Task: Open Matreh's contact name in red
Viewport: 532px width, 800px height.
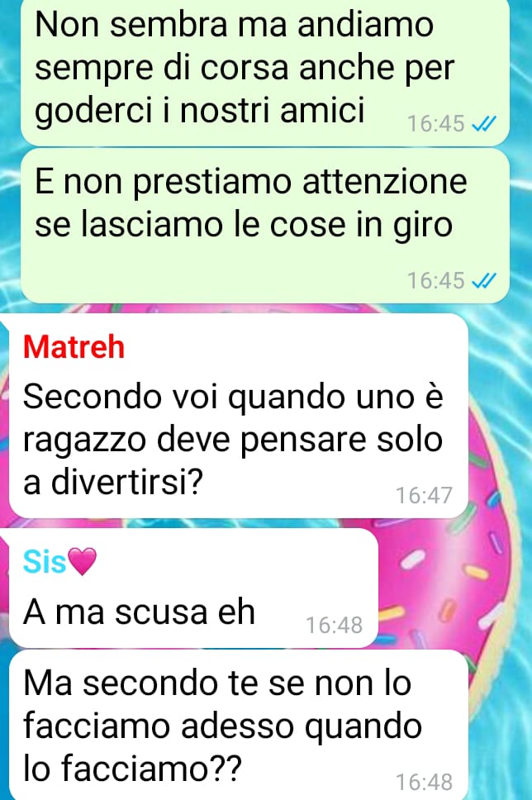Action: 74,347
